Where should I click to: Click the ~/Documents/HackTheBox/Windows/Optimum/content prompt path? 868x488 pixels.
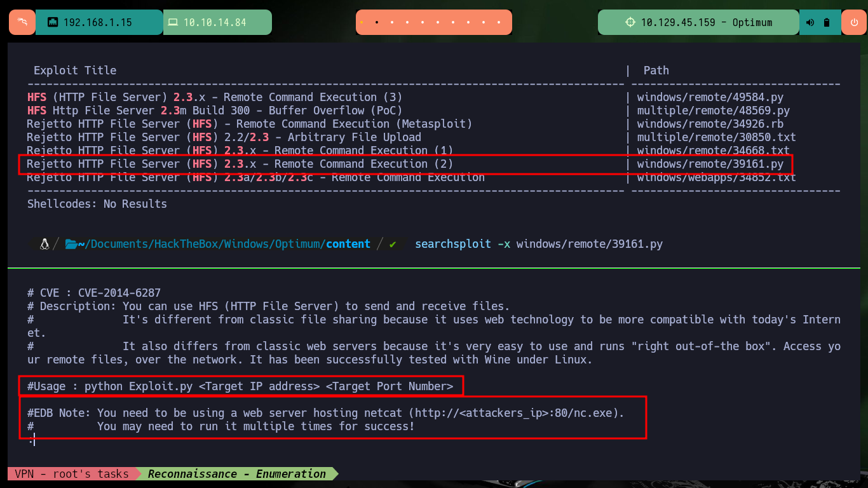click(224, 244)
